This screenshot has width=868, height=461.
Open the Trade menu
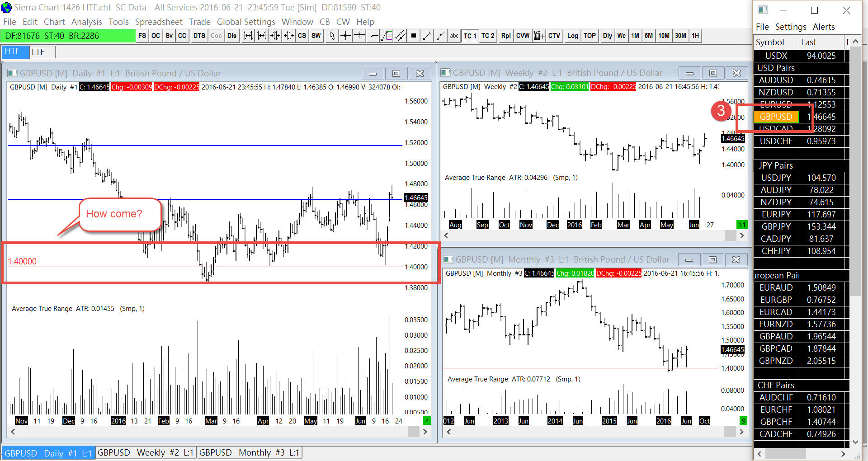(200, 22)
